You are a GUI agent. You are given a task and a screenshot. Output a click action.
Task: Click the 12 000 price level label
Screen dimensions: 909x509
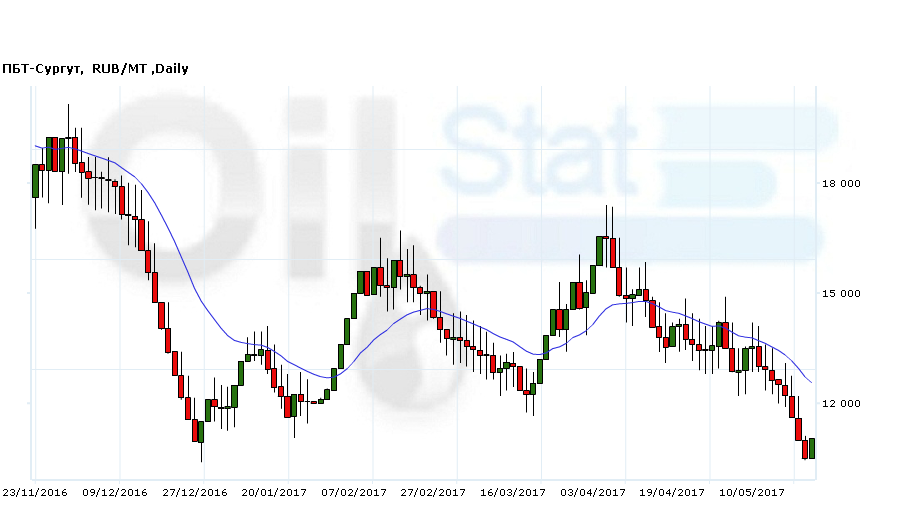point(840,404)
